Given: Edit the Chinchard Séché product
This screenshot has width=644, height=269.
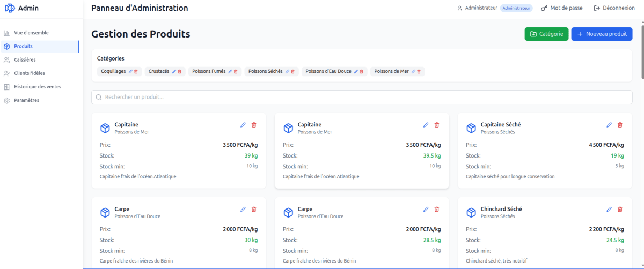Looking at the screenshot, I should click(x=609, y=209).
